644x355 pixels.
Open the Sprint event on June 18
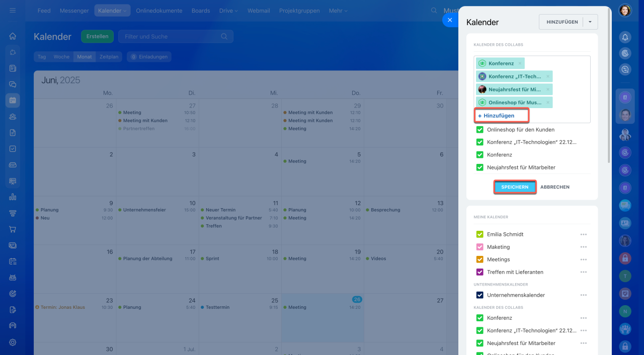pyautogui.click(x=212, y=258)
